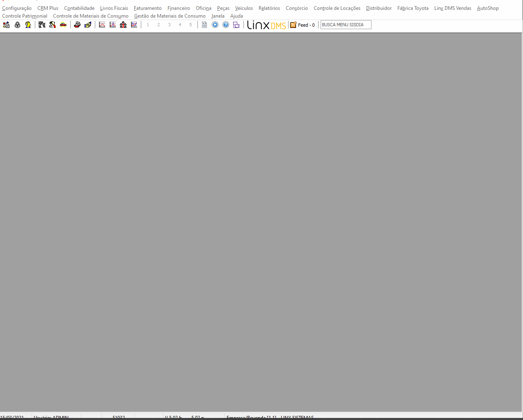Open the Relatórios menu
523x420 pixels.
269,8
